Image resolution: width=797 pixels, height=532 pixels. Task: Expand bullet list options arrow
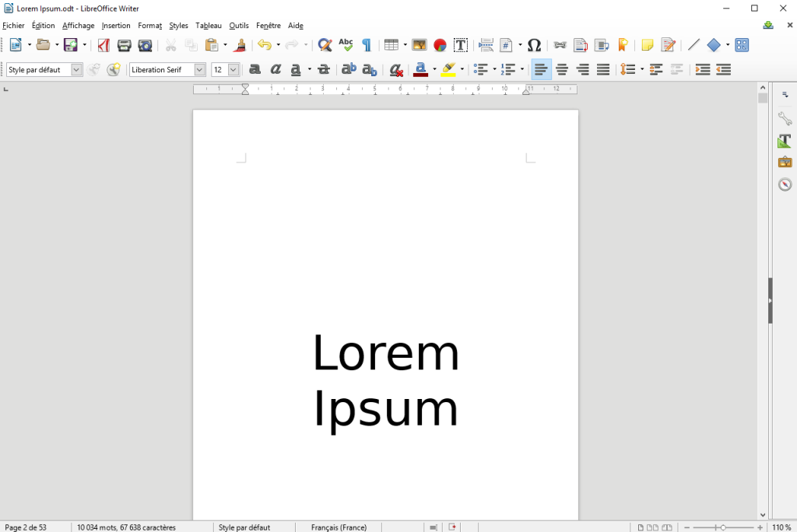[494, 70]
